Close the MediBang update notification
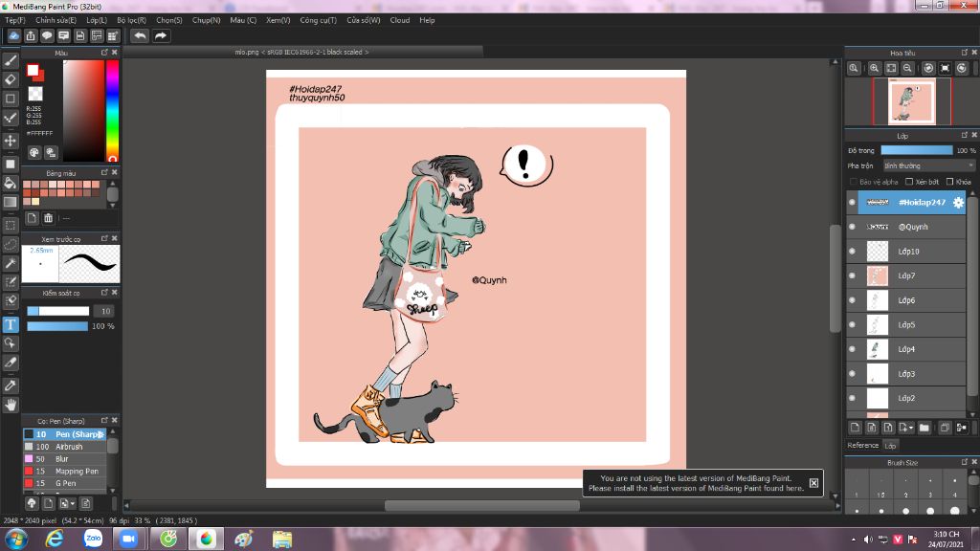Image resolution: width=980 pixels, height=551 pixels. click(813, 483)
